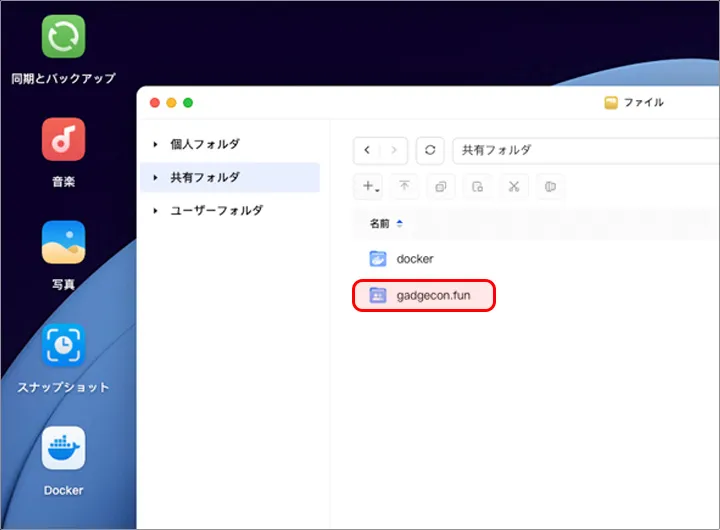Click the upload arrow toolbar icon

point(404,186)
